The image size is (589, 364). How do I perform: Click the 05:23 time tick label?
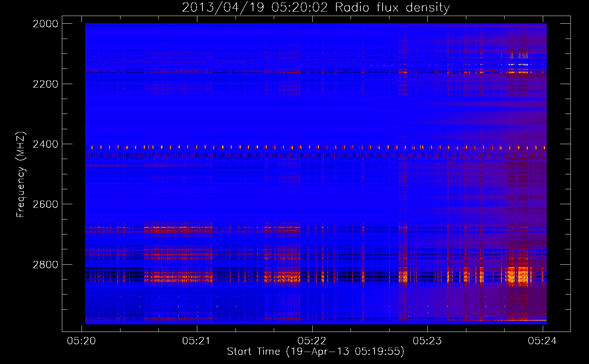(427, 341)
